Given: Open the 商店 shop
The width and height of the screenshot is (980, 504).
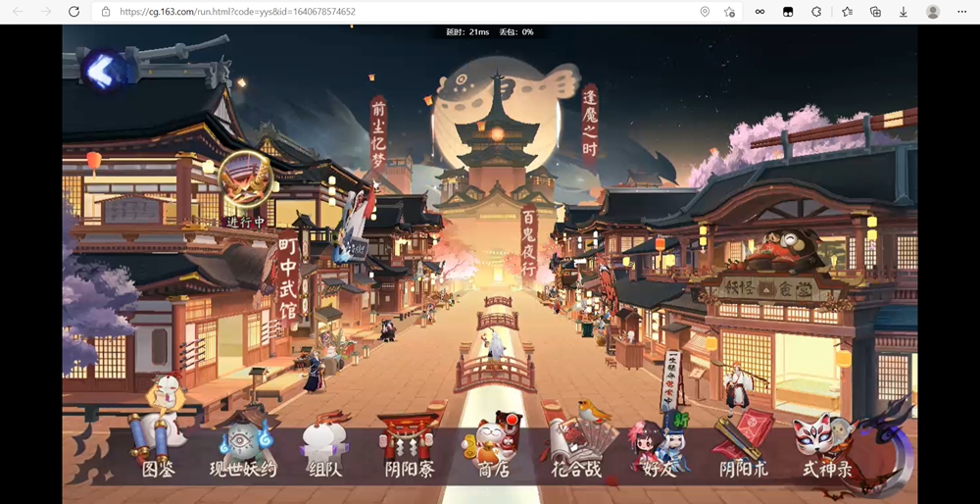Looking at the screenshot, I should pyautogui.click(x=493, y=445).
